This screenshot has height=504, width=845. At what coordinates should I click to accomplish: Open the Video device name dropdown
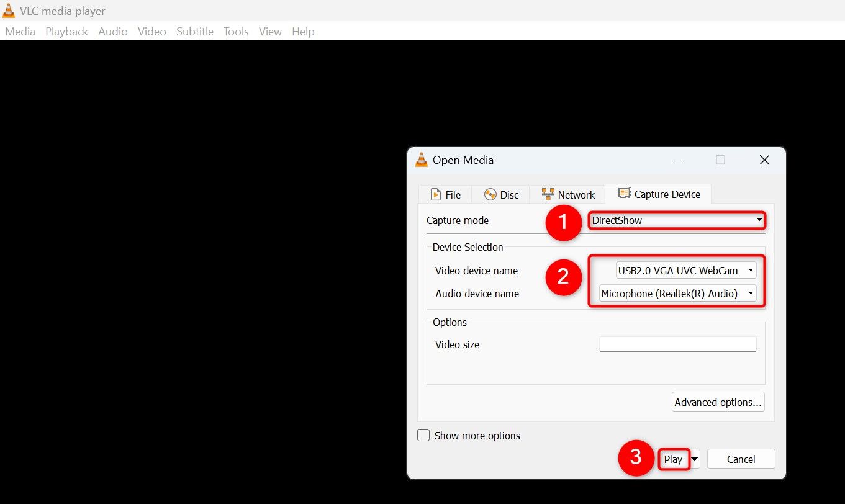685,270
